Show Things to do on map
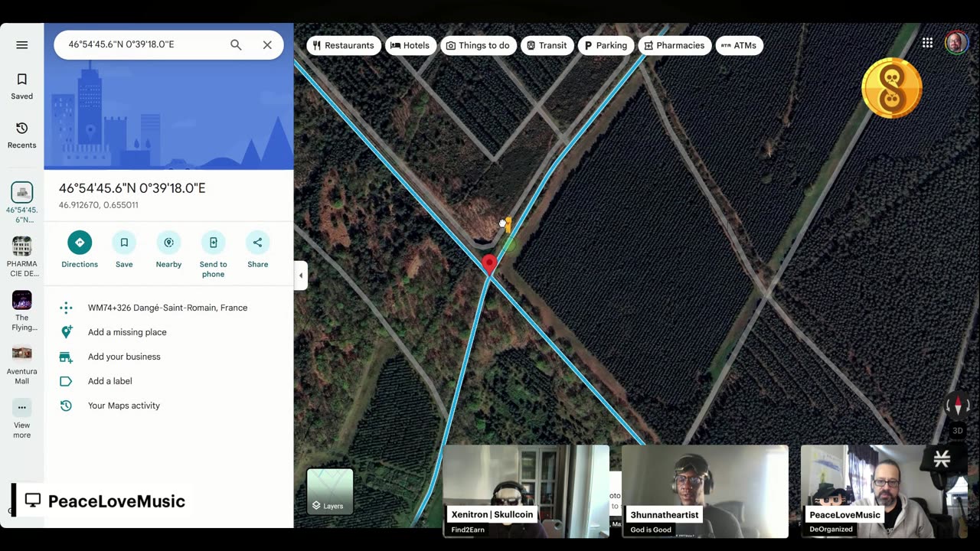The height and width of the screenshot is (551, 980). [x=478, y=45]
